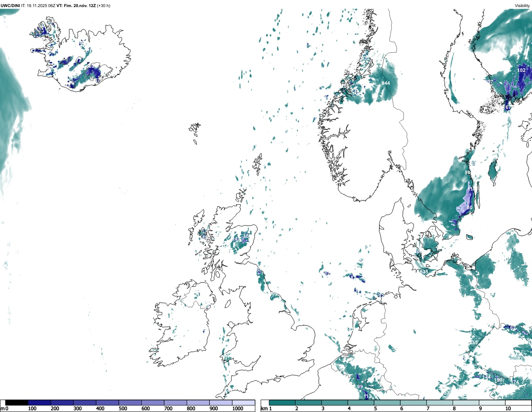Pick the 9–10 km lightest legend swatch
The image size is (532, 412).
pyautogui.click(x=492, y=402)
